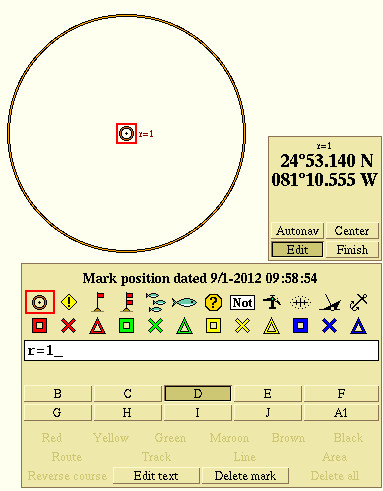Select the yellow warning diamond mark symbol

tap(69, 302)
